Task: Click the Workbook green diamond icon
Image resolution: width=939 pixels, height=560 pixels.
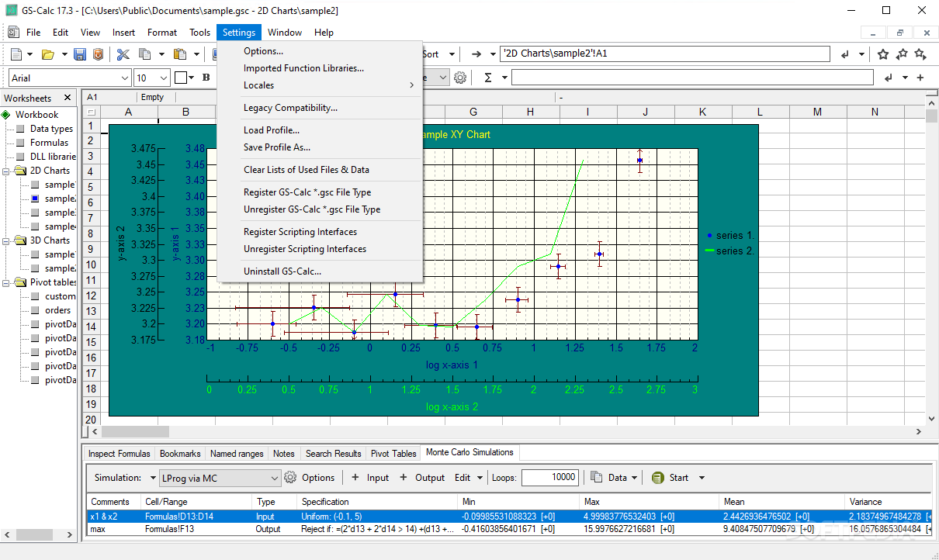Action: 6,115
